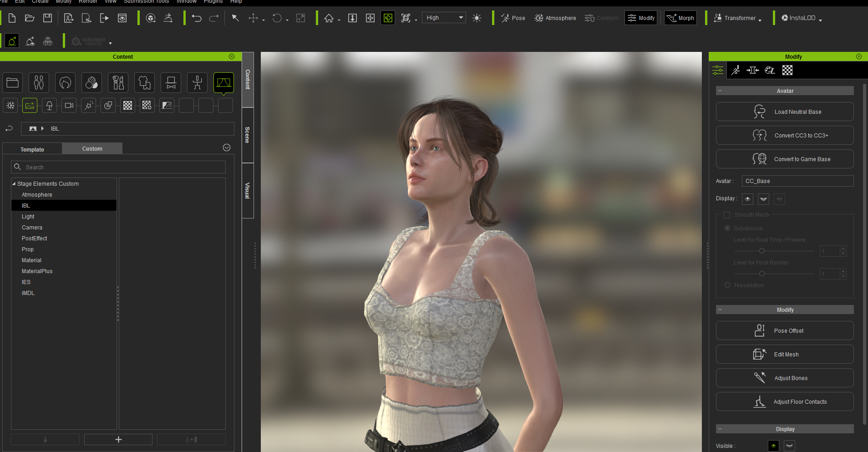Select the camera icon in the content subcategories
This screenshot has width=868, height=452.
pyautogui.click(x=69, y=105)
